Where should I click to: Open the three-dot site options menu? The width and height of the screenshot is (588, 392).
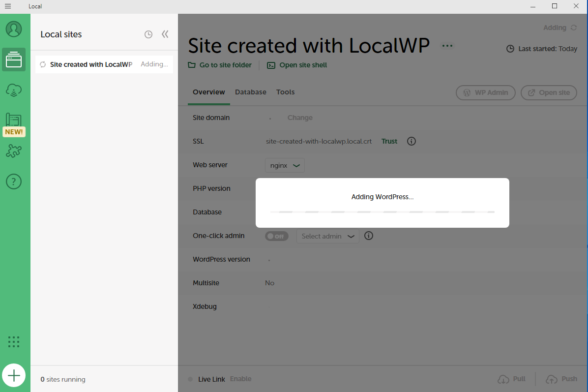pos(447,46)
